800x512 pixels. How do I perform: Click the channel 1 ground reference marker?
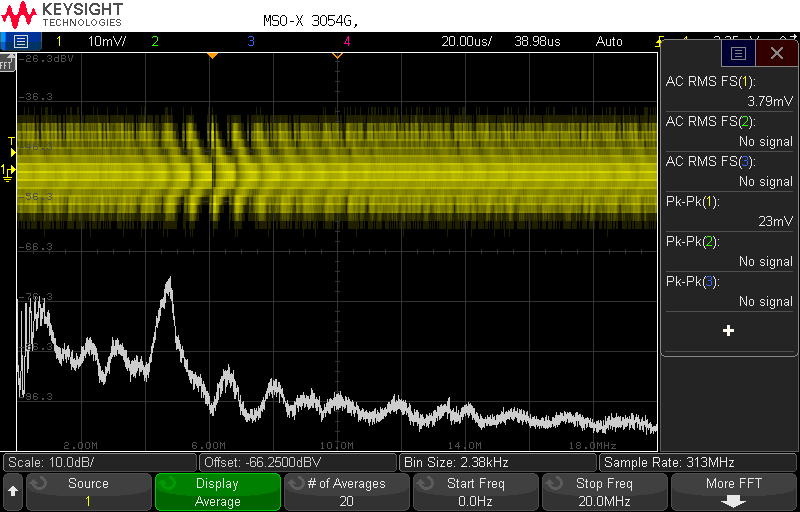(x=8, y=172)
